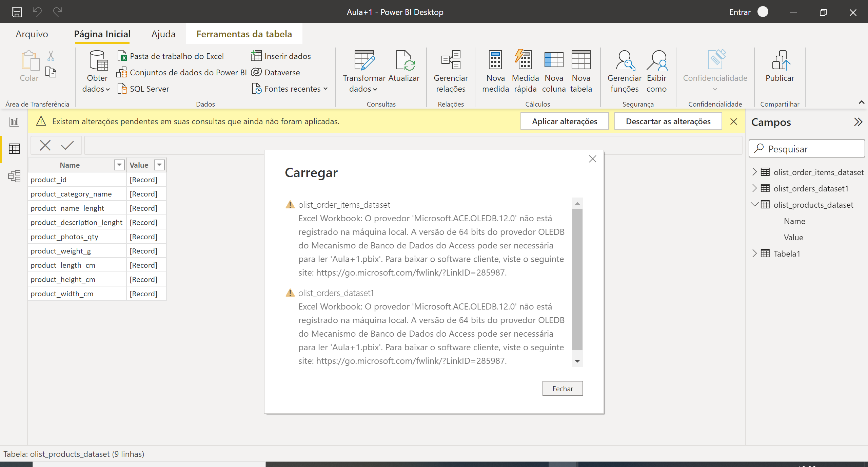The width and height of the screenshot is (868, 467).
Task: Click olist_orders_dataset1 warning icon in dialog
Action: click(x=290, y=293)
